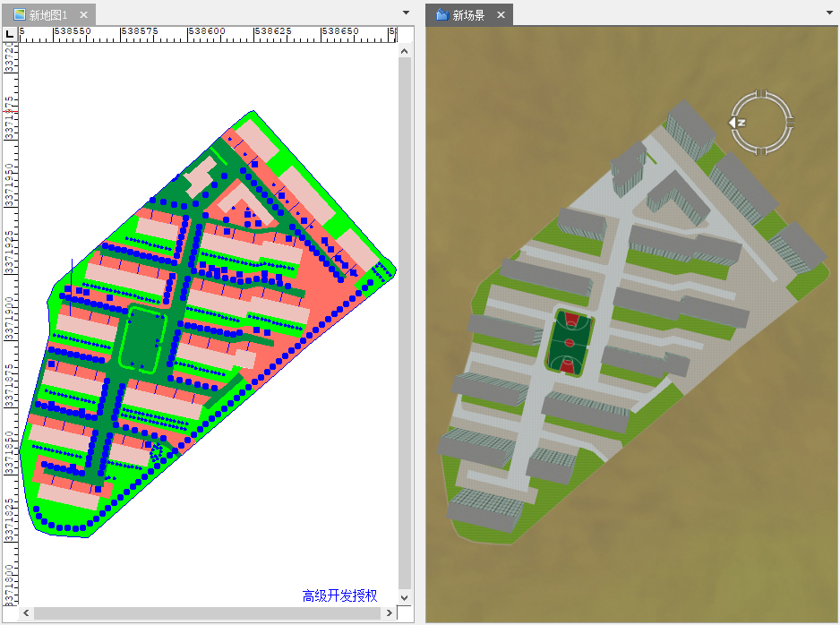
Task: Switch to the 新地图1 tab
Action: click(47, 15)
